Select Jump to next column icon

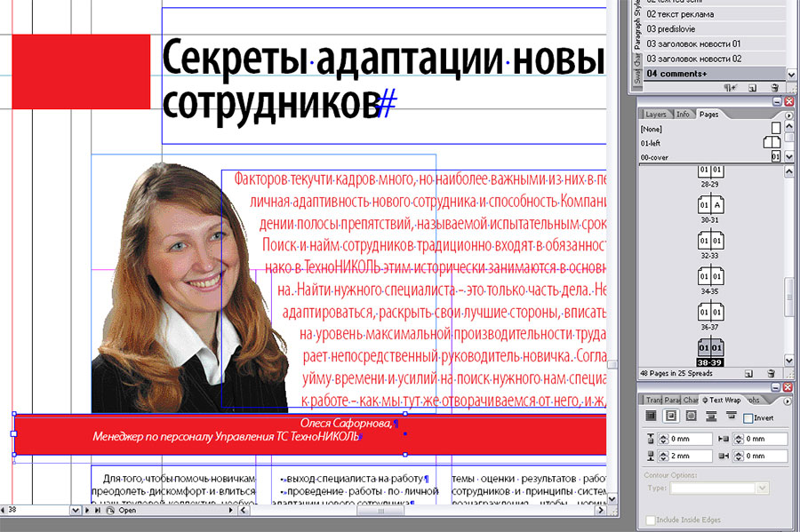coord(732,416)
